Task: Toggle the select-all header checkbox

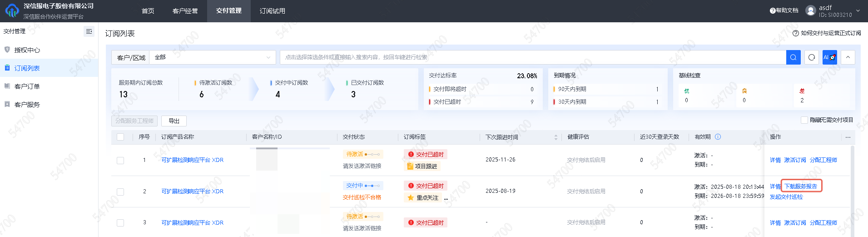Action: pyautogui.click(x=120, y=137)
